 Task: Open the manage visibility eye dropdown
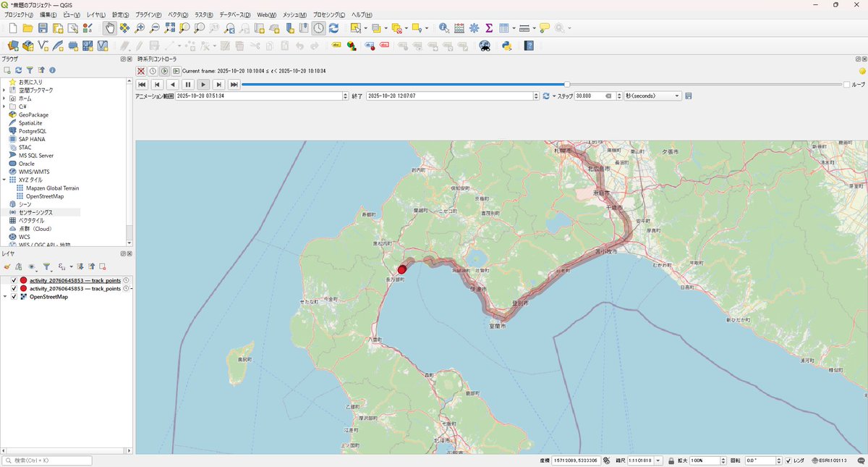point(31,267)
